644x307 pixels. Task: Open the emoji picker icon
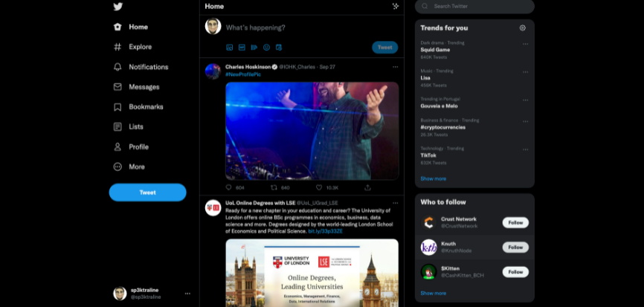pyautogui.click(x=266, y=48)
